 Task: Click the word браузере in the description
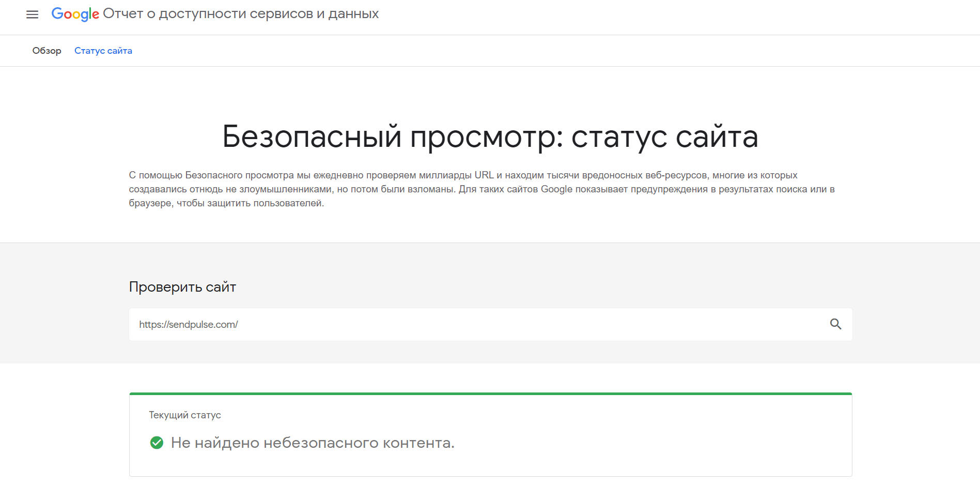click(150, 203)
